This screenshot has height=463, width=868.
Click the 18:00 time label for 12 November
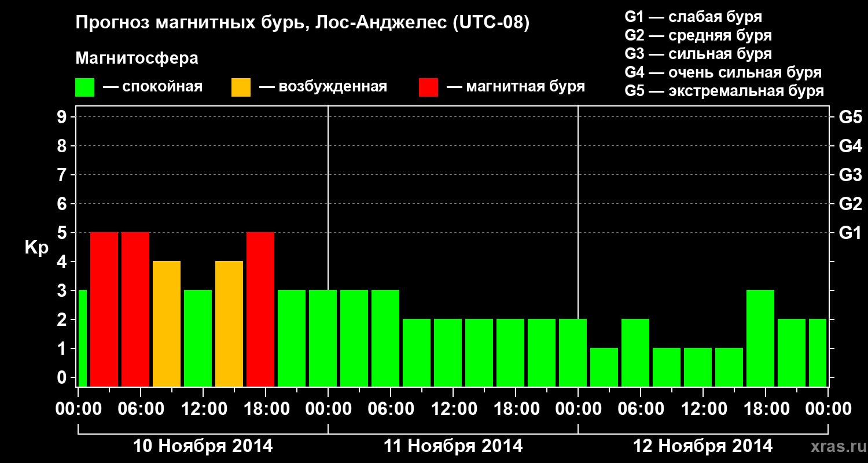click(x=766, y=409)
